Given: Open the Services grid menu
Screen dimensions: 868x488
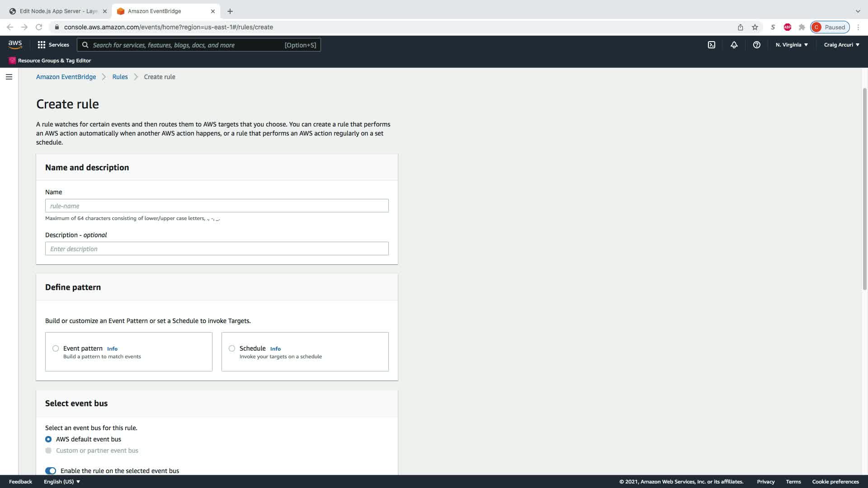Looking at the screenshot, I should pyautogui.click(x=53, y=45).
